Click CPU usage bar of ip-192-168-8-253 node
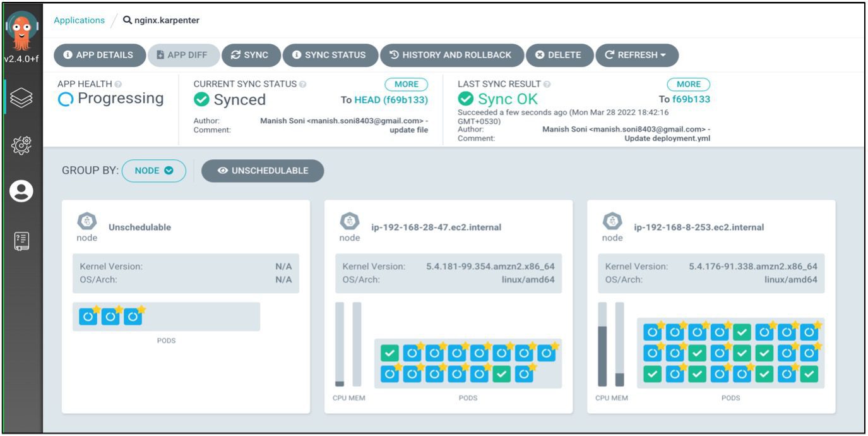The width and height of the screenshot is (868, 436). 602,344
